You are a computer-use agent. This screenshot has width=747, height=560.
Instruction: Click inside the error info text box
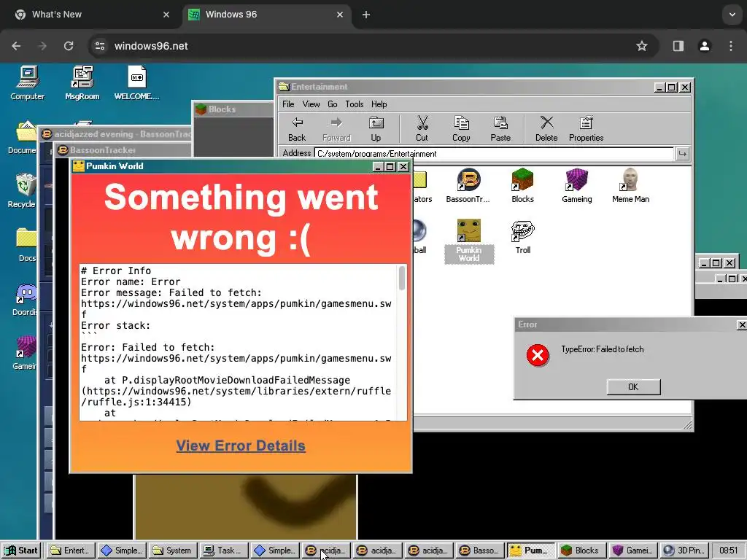point(239,342)
